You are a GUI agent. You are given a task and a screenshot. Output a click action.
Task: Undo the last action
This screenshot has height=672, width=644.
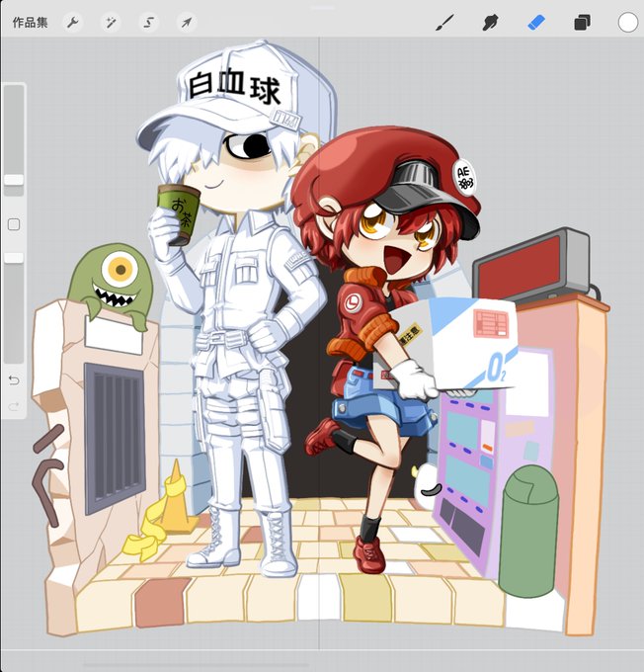click(x=14, y=380)
